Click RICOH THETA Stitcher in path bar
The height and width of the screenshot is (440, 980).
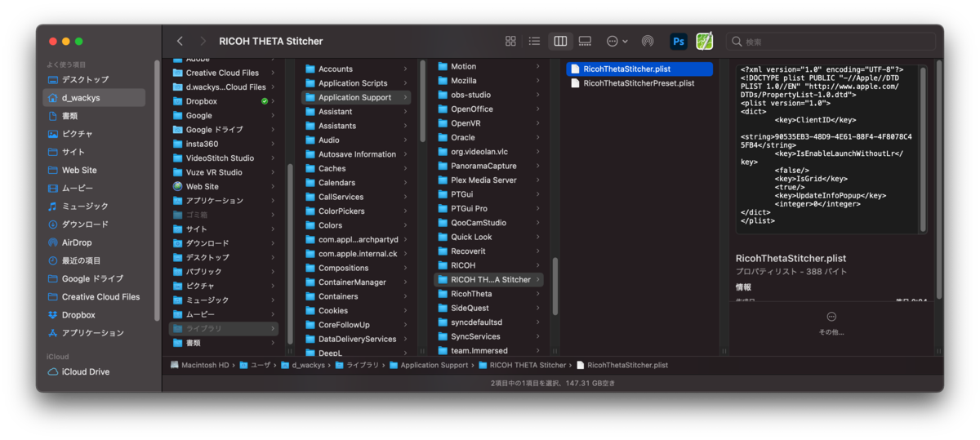click(x=523, y=365)
